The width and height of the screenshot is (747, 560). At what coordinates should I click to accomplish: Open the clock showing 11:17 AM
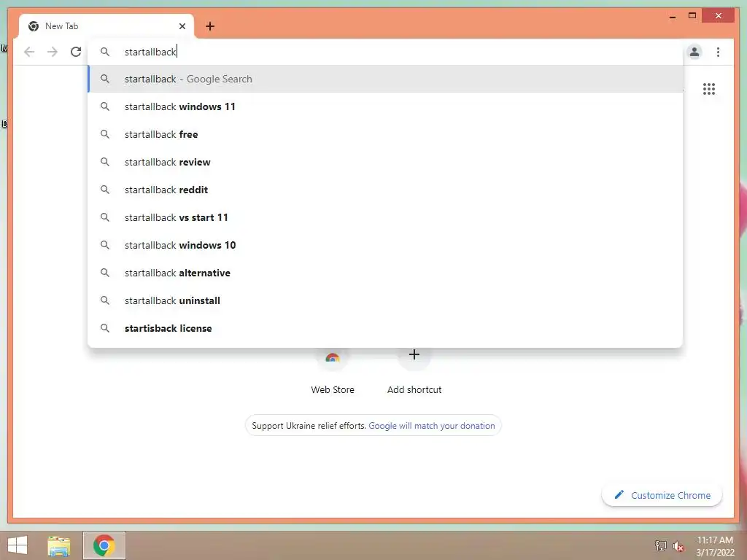[715, 546]
